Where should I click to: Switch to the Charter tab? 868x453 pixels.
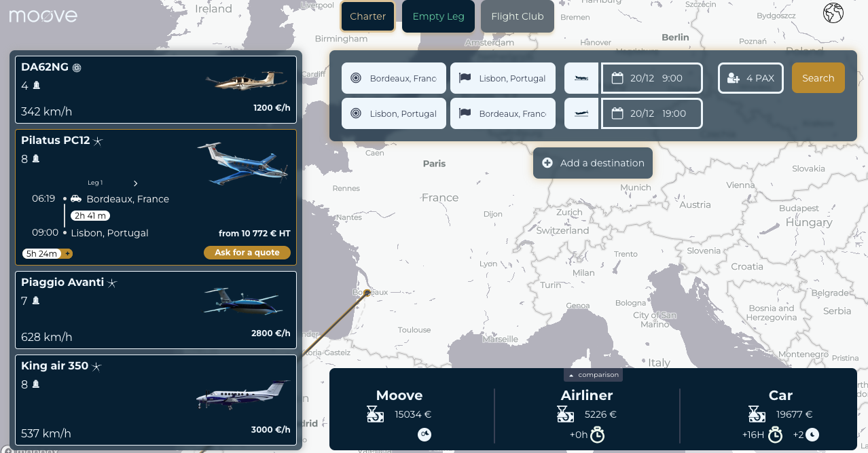point(367,16)
